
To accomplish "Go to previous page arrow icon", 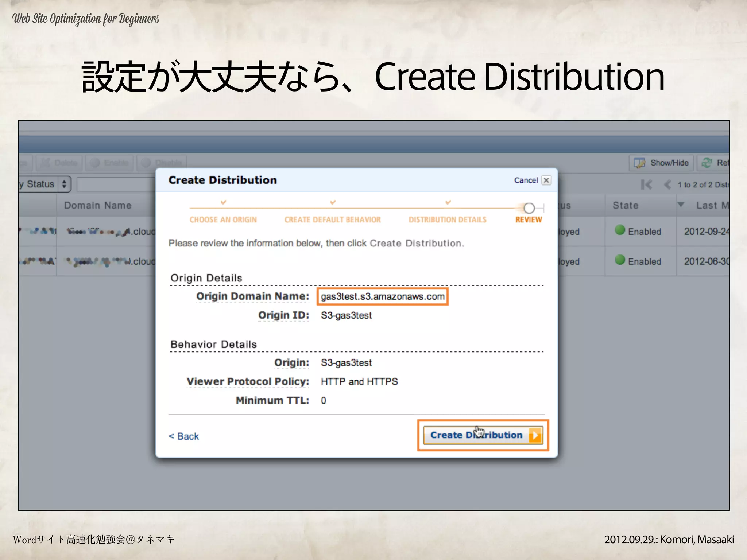I will point(667,184).
